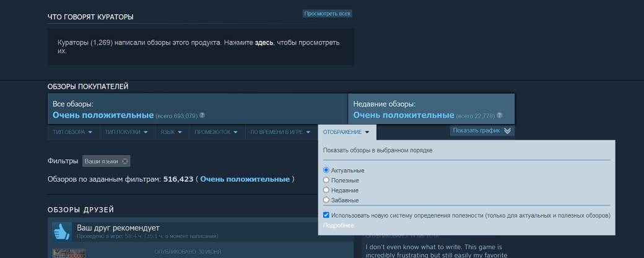Select the 'Полезные' sort option

(x=326, y=180)
